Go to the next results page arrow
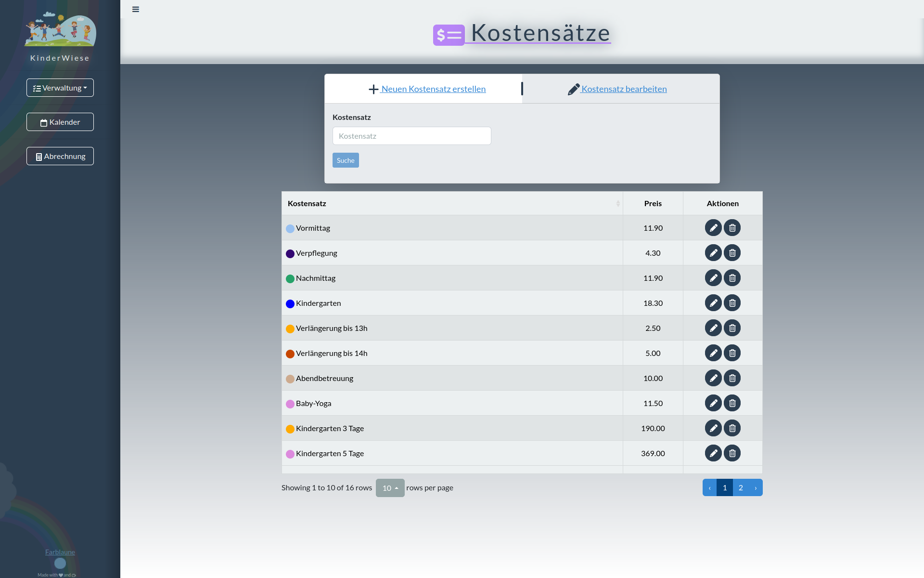The image size is (924, 578). pos(756,487)
